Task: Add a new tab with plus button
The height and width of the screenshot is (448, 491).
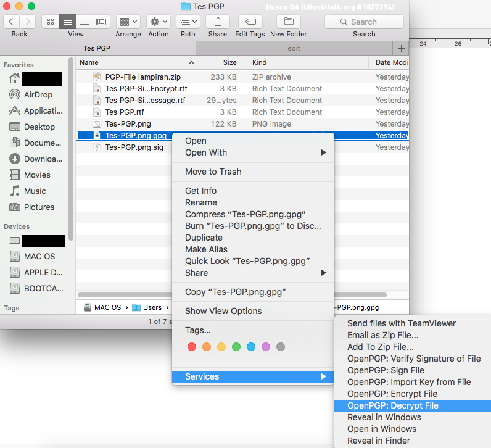Action: pyautogui.click(x=401, y=48)
